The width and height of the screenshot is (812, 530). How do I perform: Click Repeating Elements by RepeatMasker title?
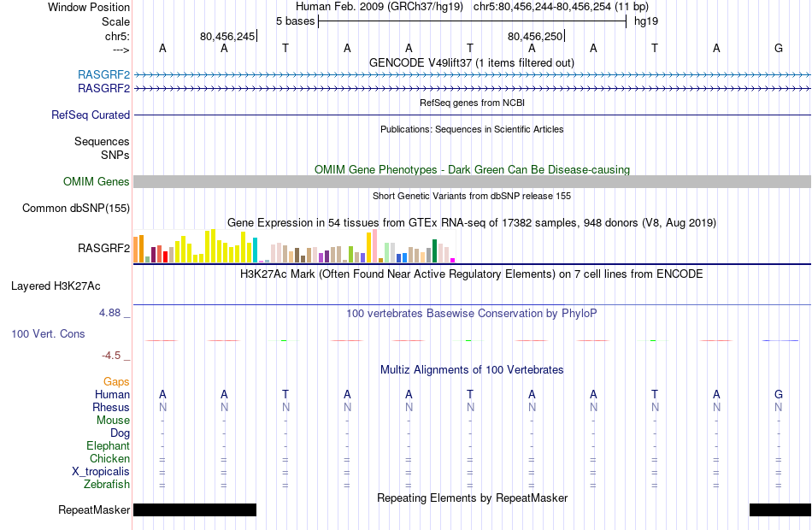pos(472,498)
